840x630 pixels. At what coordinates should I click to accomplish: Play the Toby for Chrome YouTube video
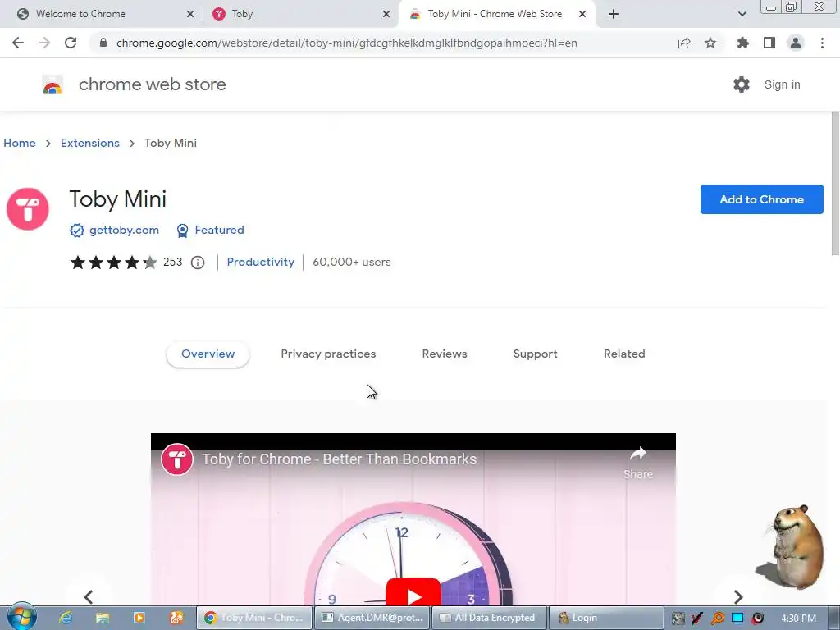[413, 592]
